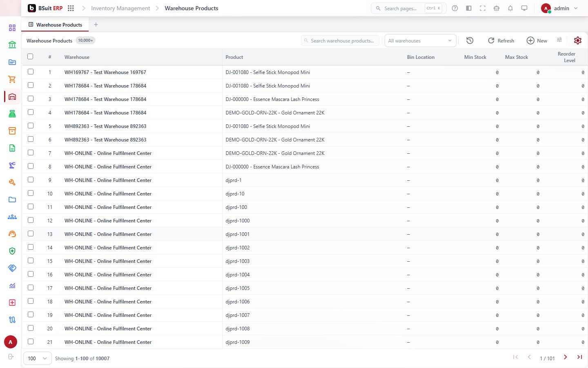588x368 pixels.
Task: Open the apps grid launcher icon
Action: 71,8
